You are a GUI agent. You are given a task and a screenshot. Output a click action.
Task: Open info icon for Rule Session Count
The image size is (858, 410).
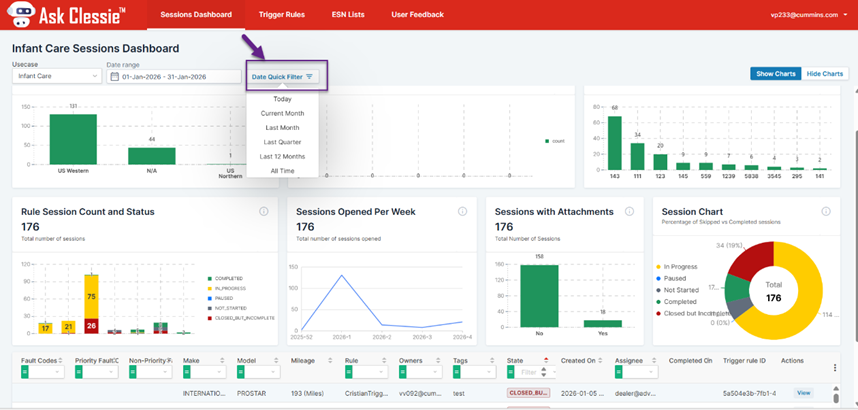pos(263,212)
